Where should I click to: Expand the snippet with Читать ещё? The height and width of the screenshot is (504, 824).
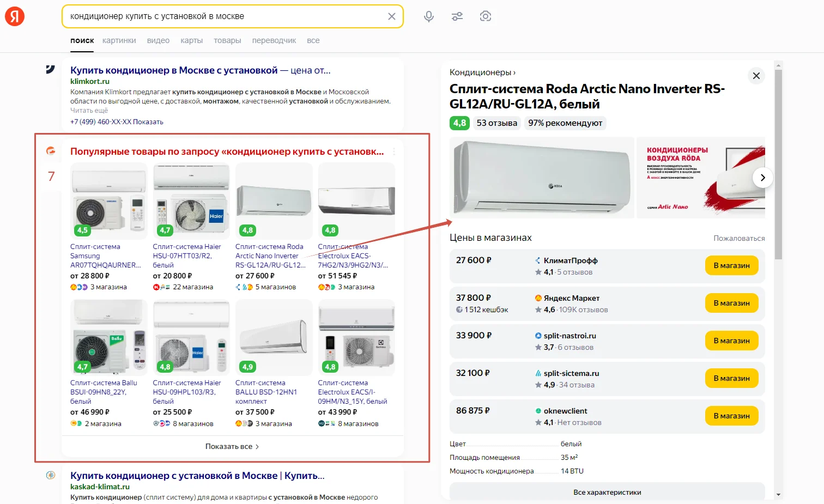coord(88,110)
